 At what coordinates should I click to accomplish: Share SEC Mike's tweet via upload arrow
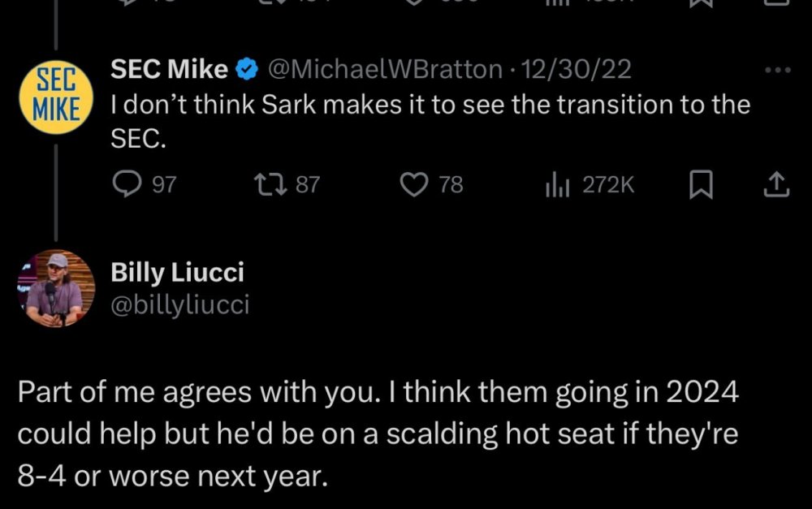[776, 185]
